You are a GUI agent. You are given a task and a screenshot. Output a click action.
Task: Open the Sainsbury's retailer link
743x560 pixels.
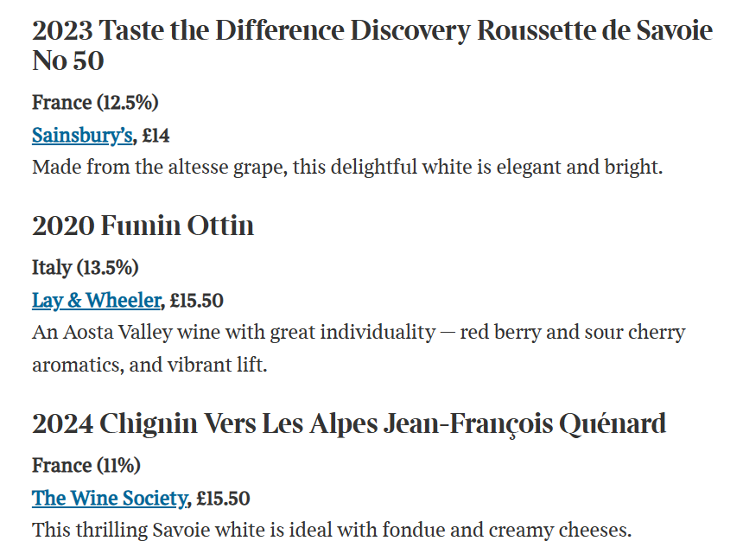click(x=82, y=135)
